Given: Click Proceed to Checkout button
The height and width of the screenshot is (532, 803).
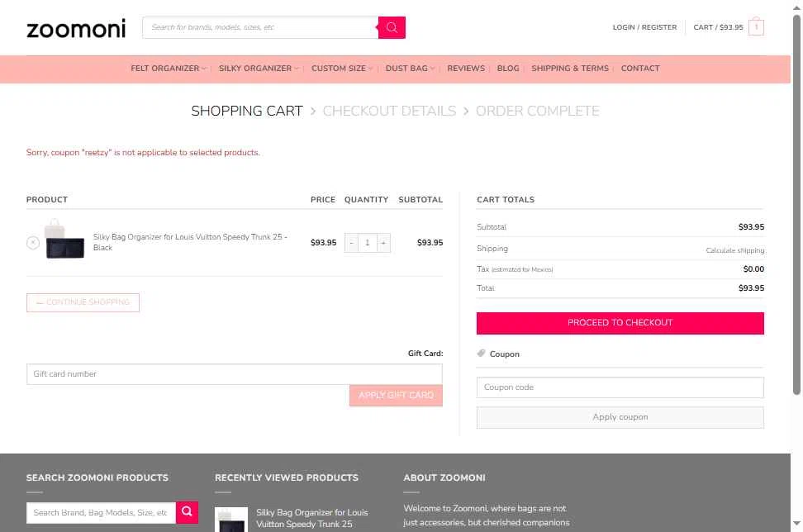Looking at the screenshot, I should coord(620,323).
